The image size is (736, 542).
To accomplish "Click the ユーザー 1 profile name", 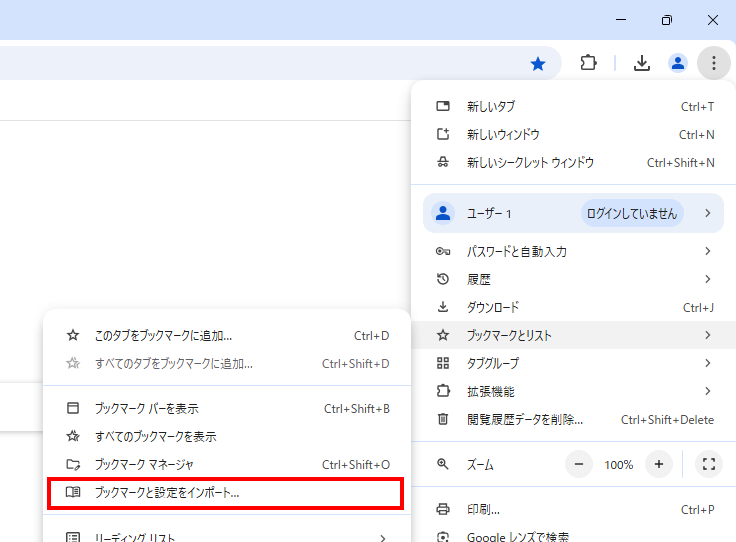I will [x=489, y=214].
